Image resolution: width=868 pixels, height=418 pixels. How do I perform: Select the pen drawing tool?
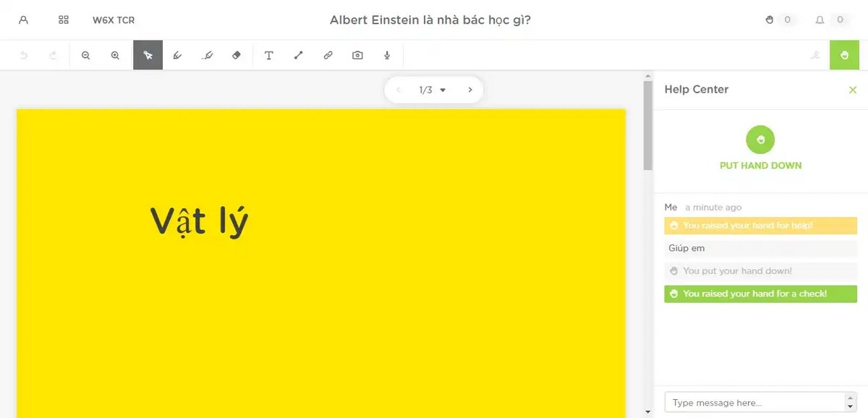point(177,55)
